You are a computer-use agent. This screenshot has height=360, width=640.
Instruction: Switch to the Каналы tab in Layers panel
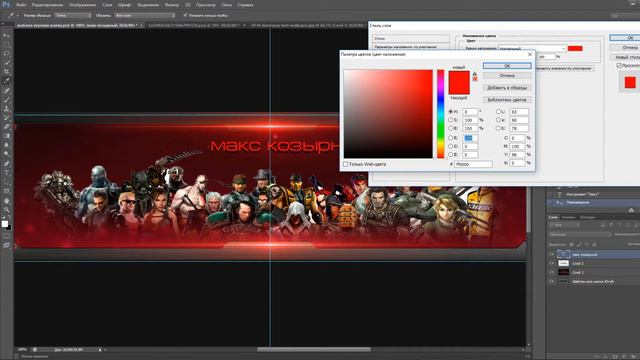[569, 217]
